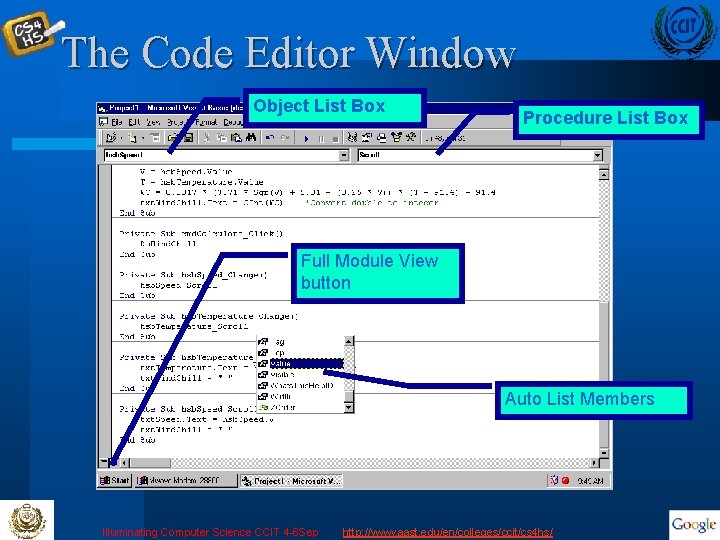
Task: Click the Save Project floppy disk icon
Action: pos(188,137)
